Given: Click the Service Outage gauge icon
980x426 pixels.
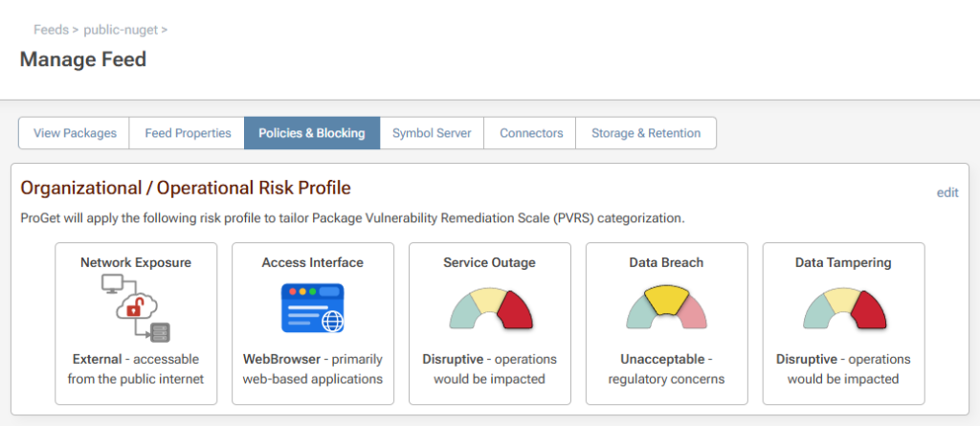Looking at the screenshot, I should click(x=489, y=308).
